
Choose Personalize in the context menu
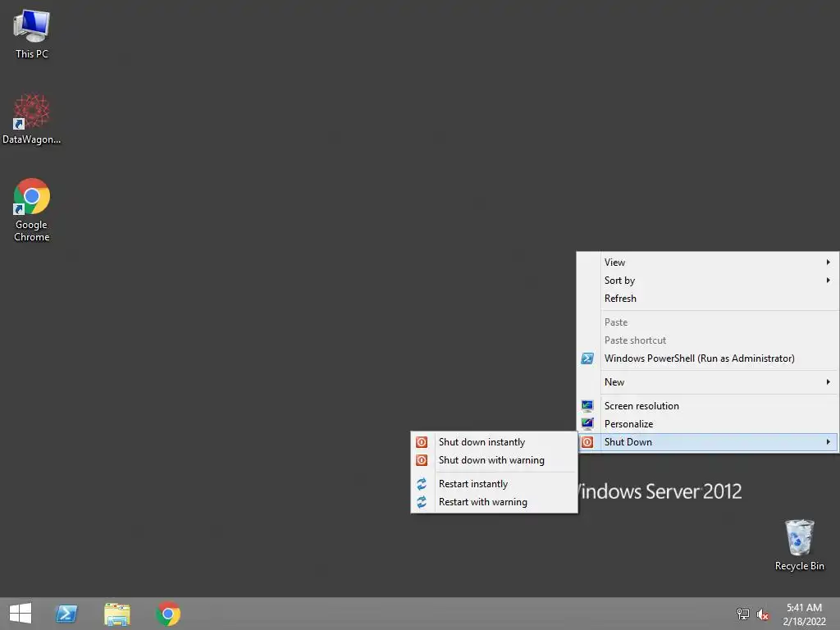pos(707,424)
